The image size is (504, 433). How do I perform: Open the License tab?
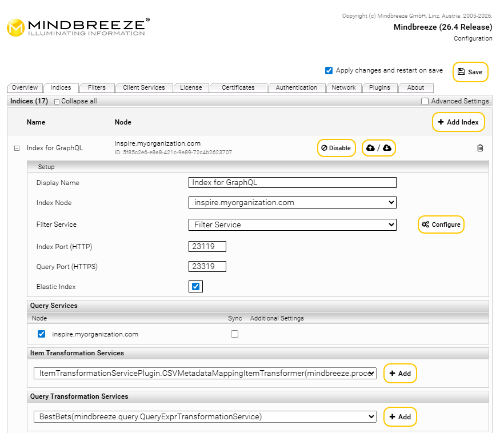(191, 88)
